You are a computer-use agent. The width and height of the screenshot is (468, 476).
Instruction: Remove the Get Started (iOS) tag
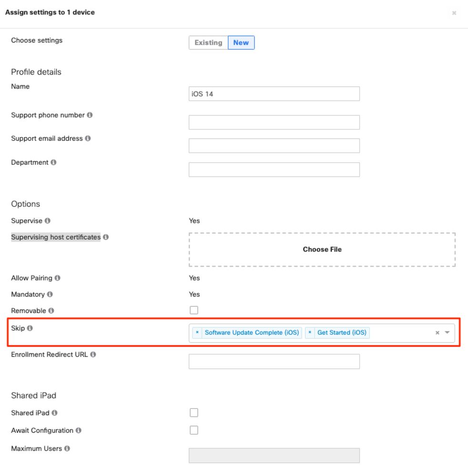[x=310, y=333]
